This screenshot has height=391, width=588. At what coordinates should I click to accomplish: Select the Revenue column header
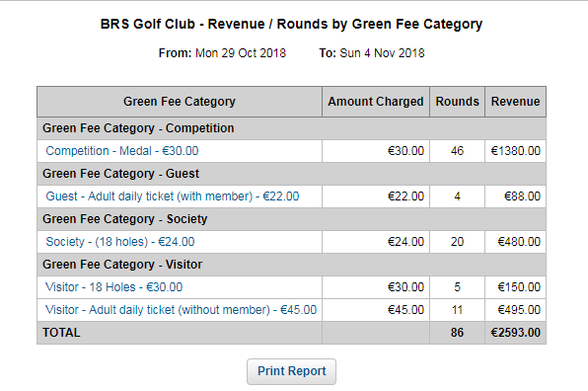[516, 102]
